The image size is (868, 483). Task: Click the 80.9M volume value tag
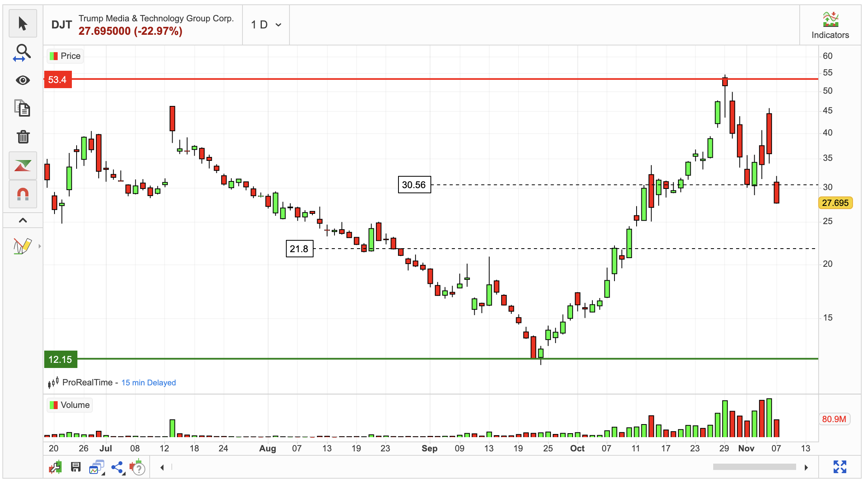pos(834,419)
